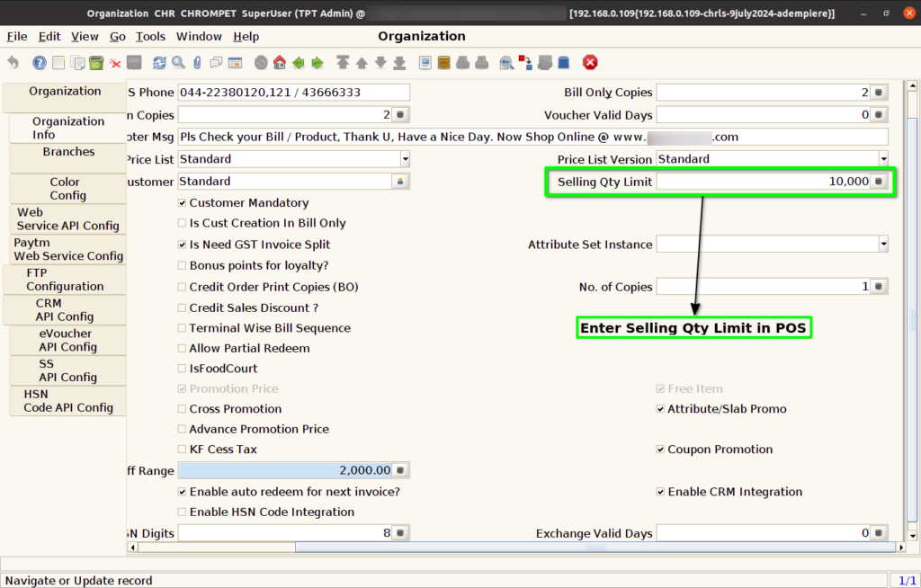
Task: Check the Allow Partial Redeem box
Action: [x=182, y=348]
